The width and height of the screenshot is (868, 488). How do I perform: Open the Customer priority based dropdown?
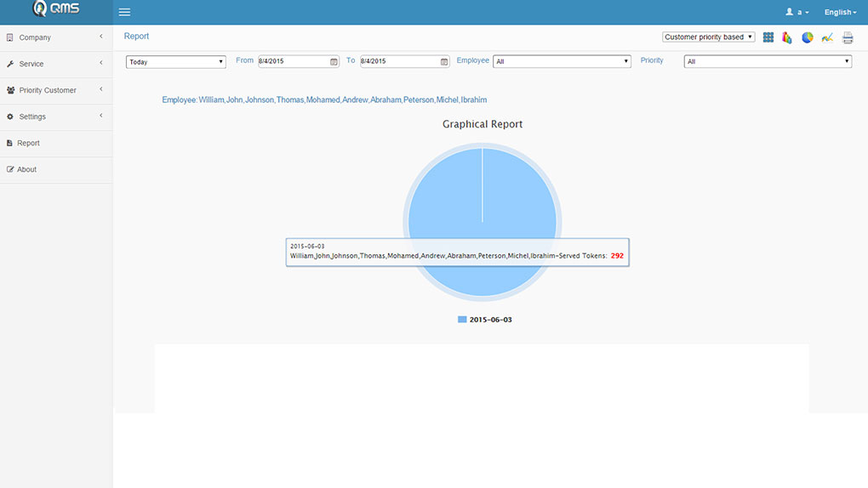(x=708, y=37)
